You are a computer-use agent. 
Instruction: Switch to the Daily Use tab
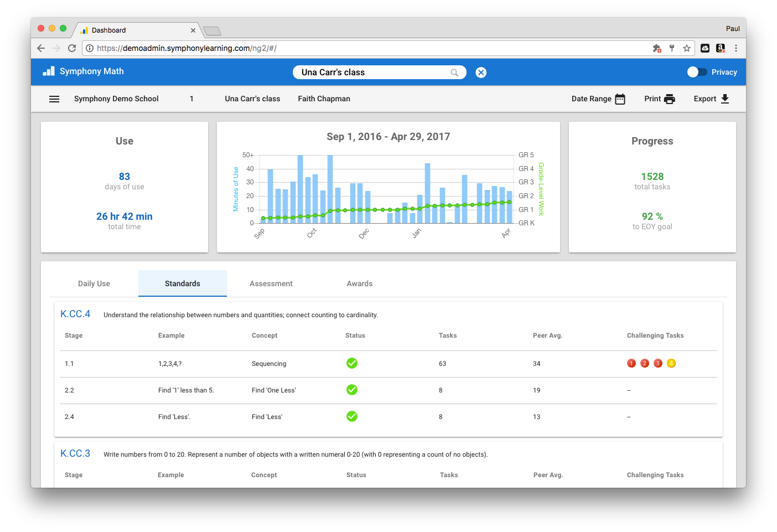[94, 283]
